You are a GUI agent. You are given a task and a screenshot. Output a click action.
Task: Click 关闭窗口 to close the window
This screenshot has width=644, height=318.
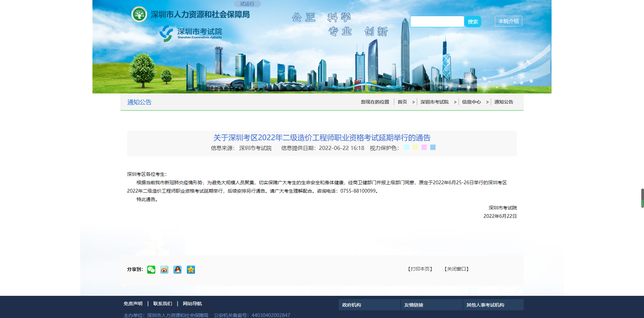click(456, 269)
